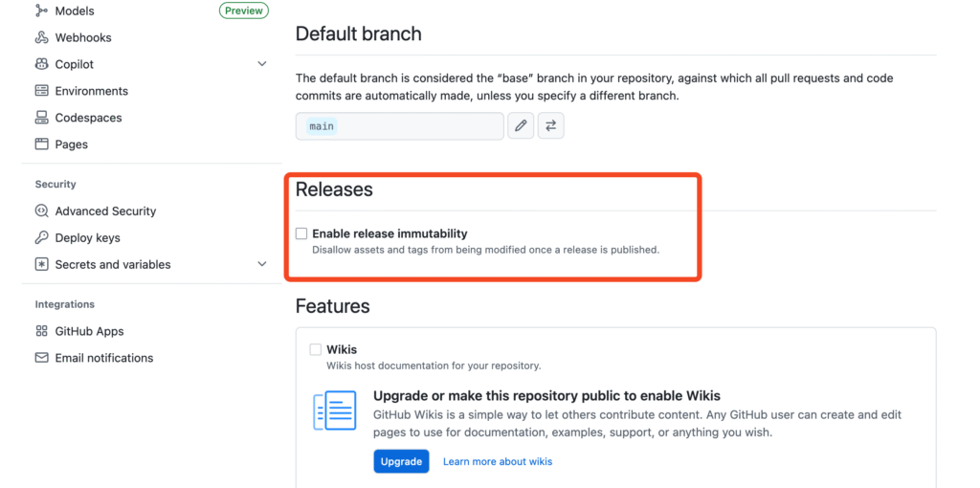Enable release immutability checkbox
This screenshot has width=980, height=488.
[x=301, y=233]
